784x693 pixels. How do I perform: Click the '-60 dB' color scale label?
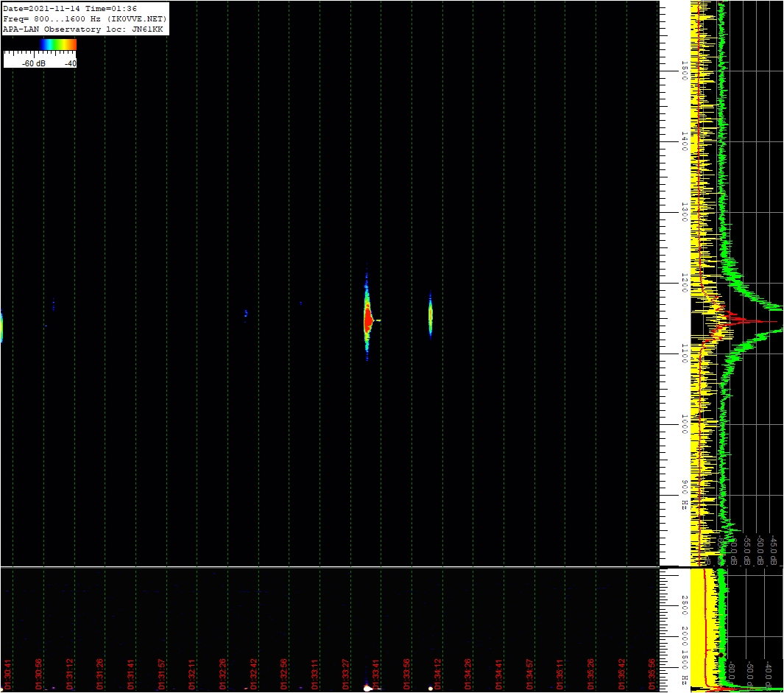click(x=34, y=63)
